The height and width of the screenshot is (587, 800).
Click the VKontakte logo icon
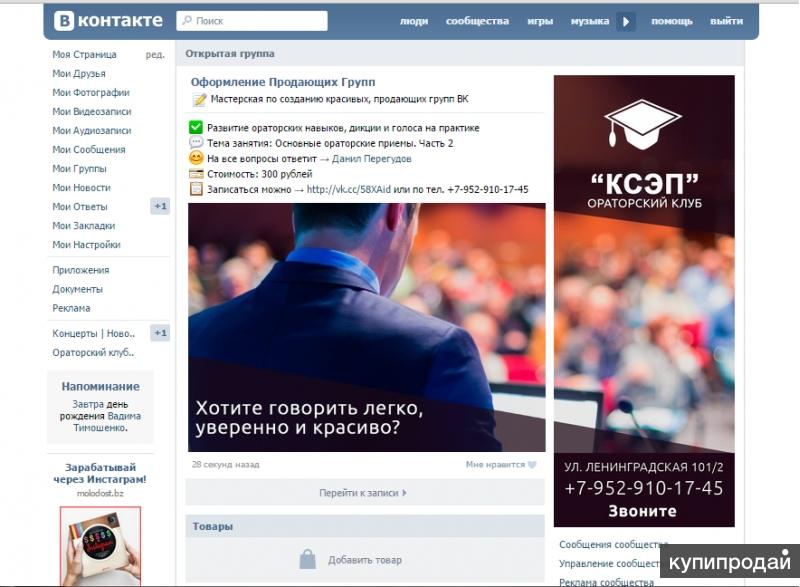(64, 21)
